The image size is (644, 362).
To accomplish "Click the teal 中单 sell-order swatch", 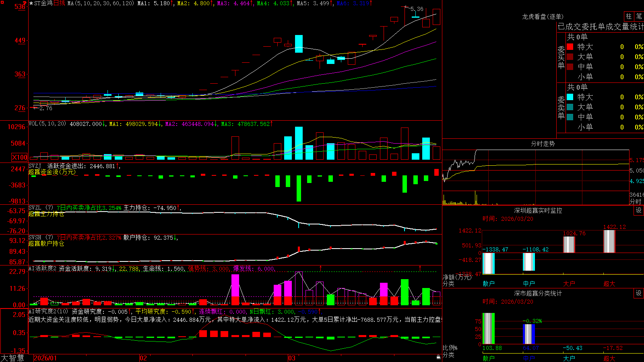I will pyautogui.click(x=570, y=117).
